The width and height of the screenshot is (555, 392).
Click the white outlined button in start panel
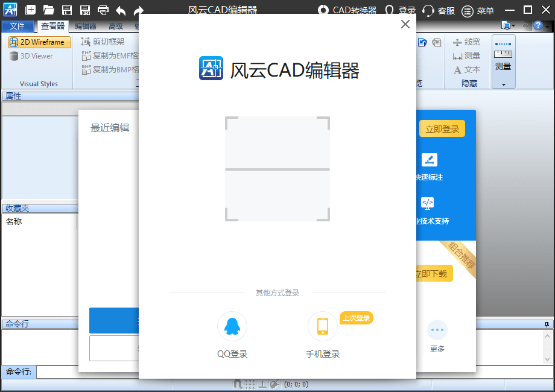tap(114, 348)
